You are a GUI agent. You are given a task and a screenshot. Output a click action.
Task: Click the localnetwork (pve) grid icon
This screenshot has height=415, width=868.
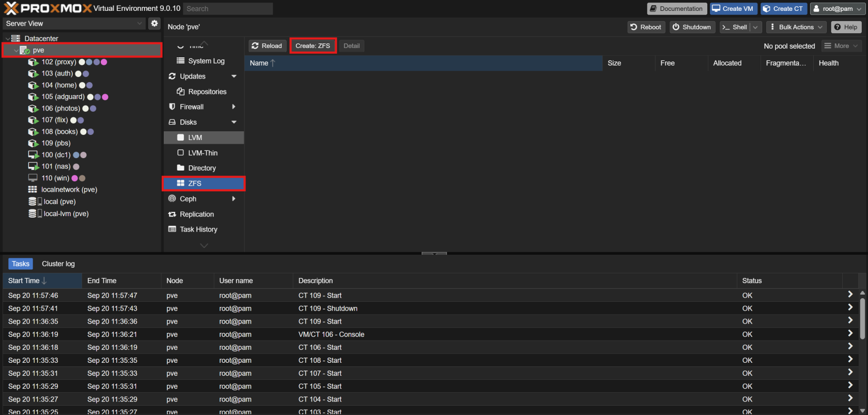coord(33,190)
